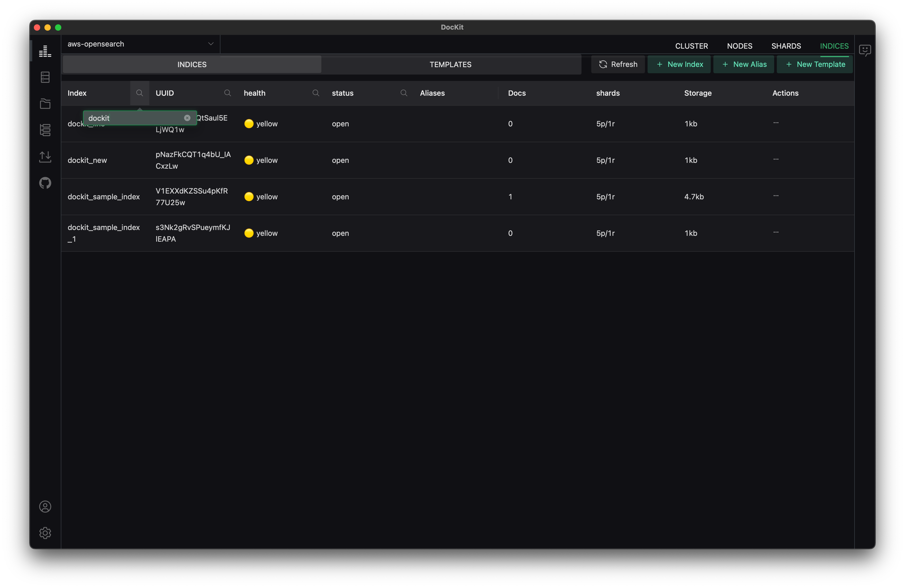Open the GitHub icon in sidebar
Viewport: 905px width, 588px height.
pos(45,183)
